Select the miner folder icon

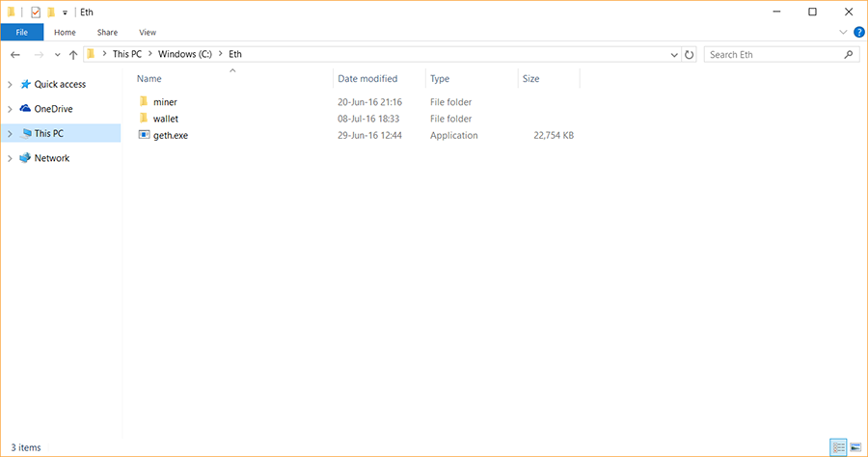coord(144,101)
